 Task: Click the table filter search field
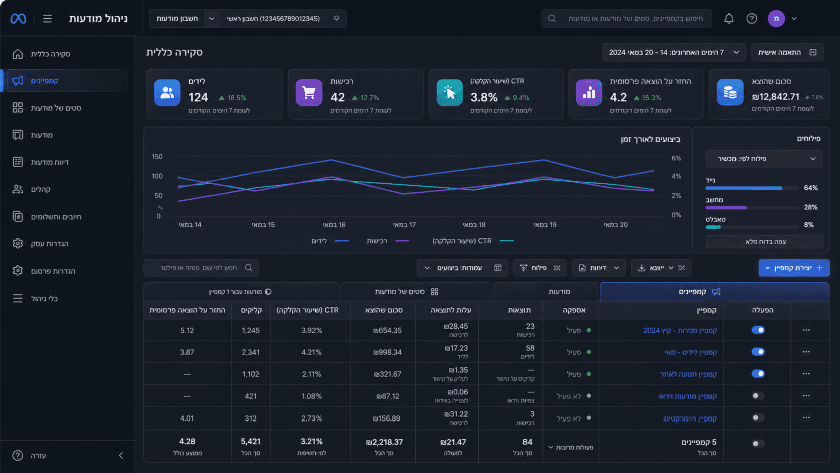coord(201,268)
